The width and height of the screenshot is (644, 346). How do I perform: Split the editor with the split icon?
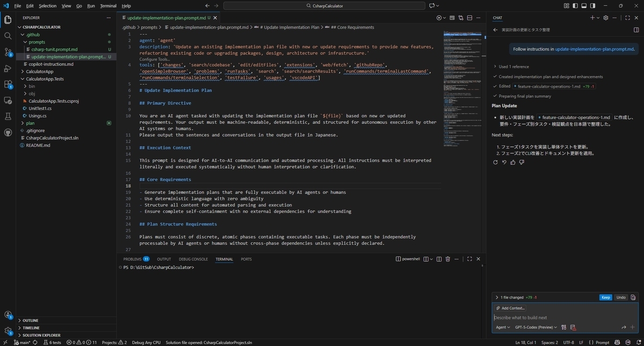coord(470,18)
